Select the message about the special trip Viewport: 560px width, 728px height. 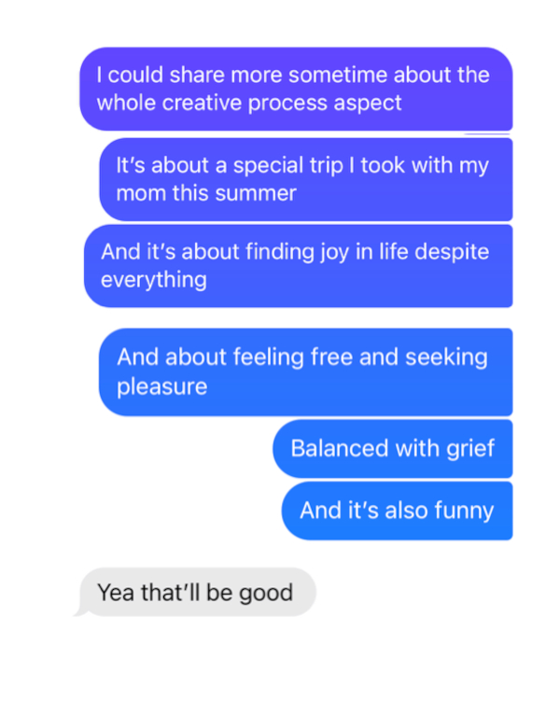[x=305, y=179]
